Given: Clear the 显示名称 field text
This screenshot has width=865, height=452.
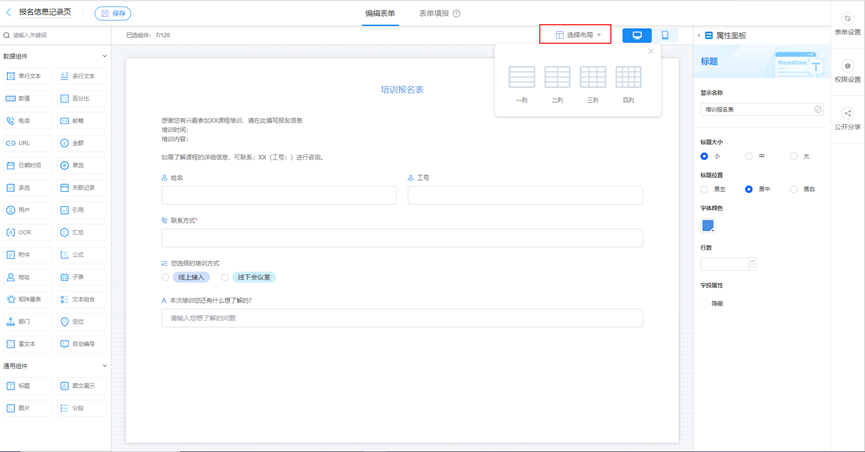Looking at the screenshot, I should tap(818, 109).
